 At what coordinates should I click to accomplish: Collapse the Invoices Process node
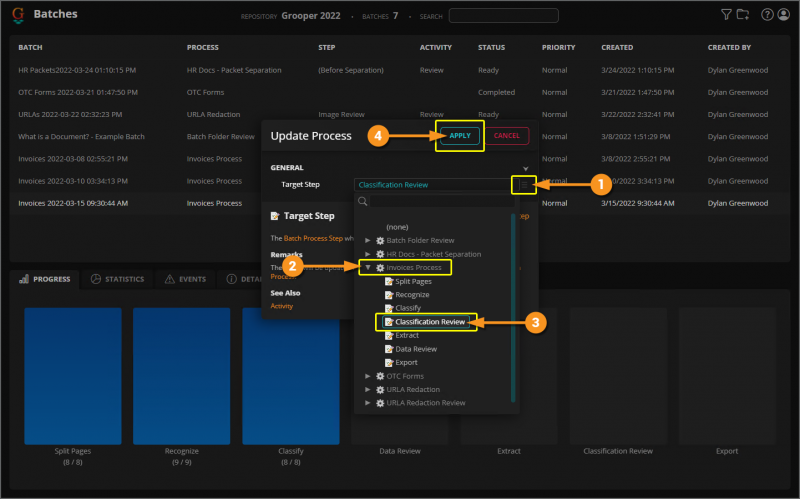tap(368, 267)
